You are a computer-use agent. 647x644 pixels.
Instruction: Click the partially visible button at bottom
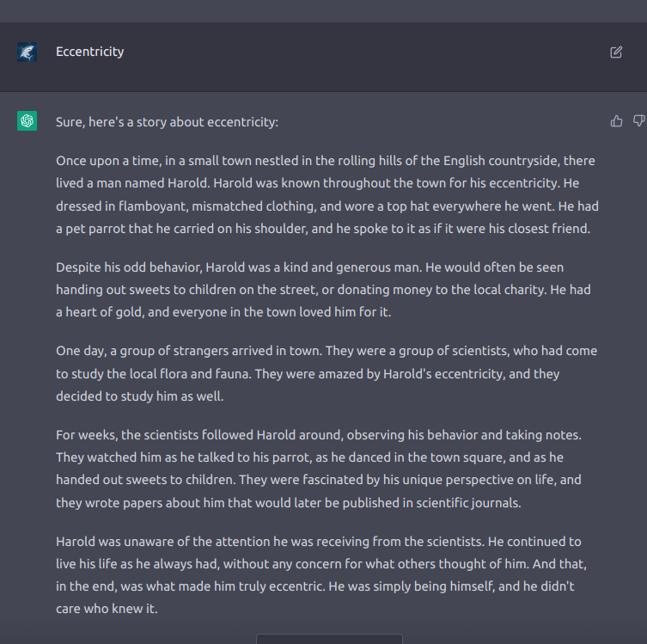tap(329, 639)
